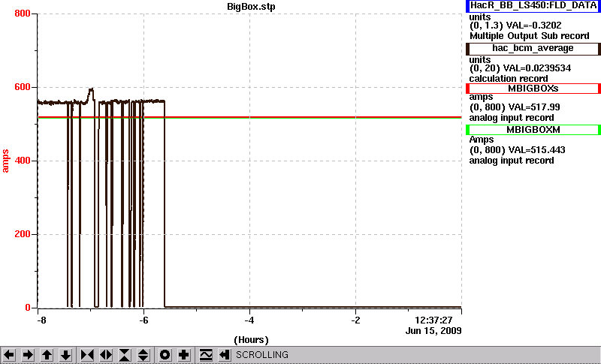Image resolution: width=601 pixels, height=364 pixels.
Task: Select the MBIGBOXM curve legend
Action: [x=533, y=130]
